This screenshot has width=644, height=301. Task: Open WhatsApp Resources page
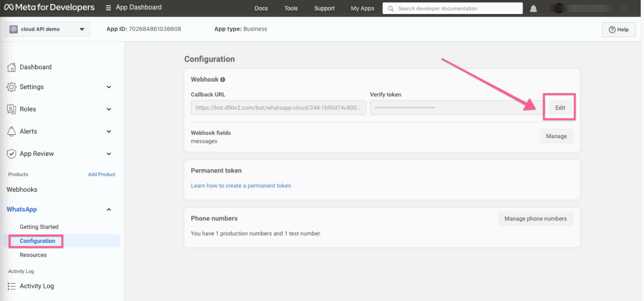[33, 255]
